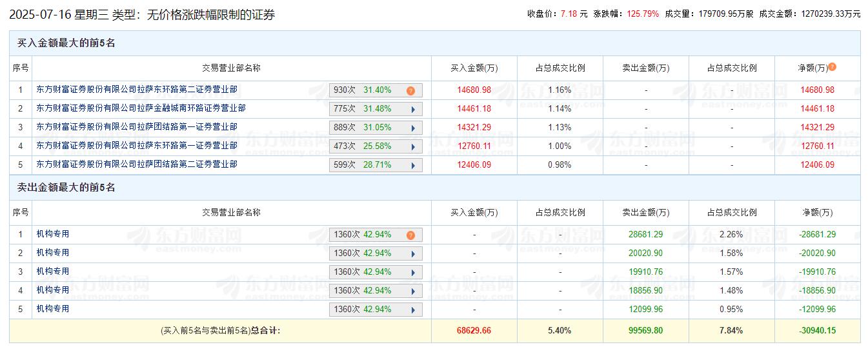Image resolution: width=868 pixels, height=347 pixels.
Task: Expand the 775次 31.48% details arrow
Action: pyautogui.click(x=413, y=110)
